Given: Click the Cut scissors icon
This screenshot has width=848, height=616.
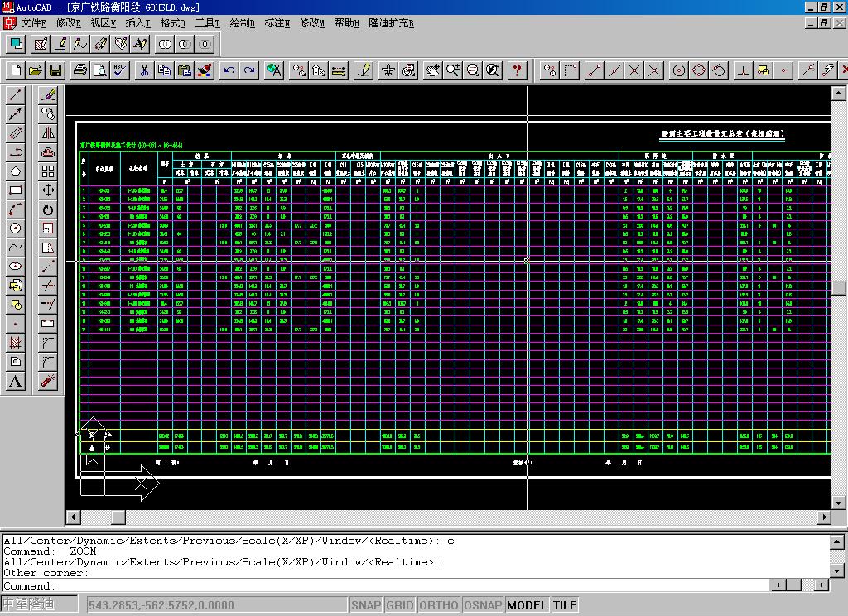Looking at the screenshot, I should 144,70.
